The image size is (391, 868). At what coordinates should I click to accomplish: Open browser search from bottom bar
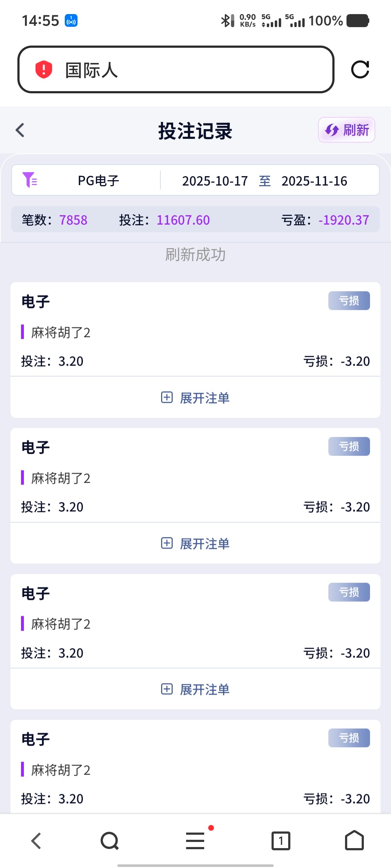coord(109,841)
